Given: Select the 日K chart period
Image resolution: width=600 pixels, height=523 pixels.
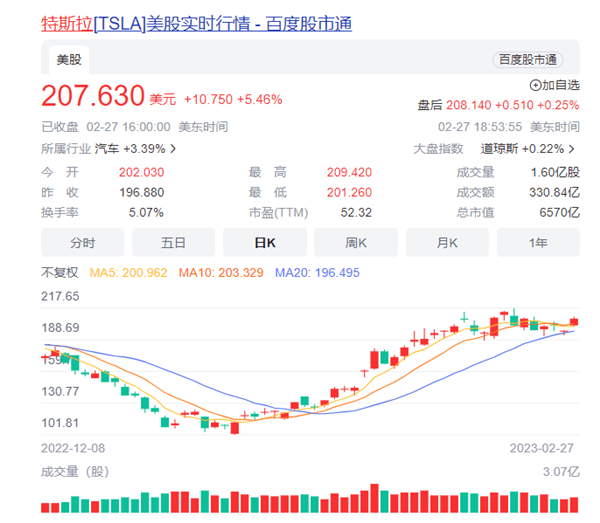Looking at the screenshot, I should click(x=264, y=243).
